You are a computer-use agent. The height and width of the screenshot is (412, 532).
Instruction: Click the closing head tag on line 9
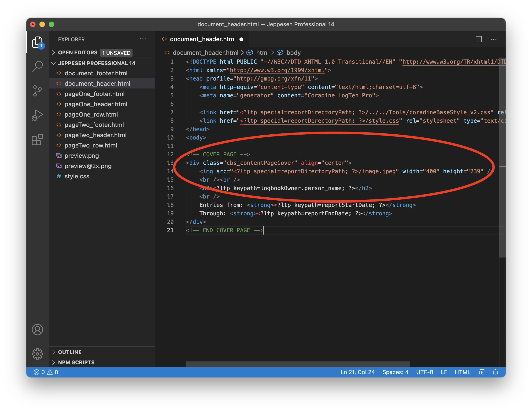click(198, 129)
